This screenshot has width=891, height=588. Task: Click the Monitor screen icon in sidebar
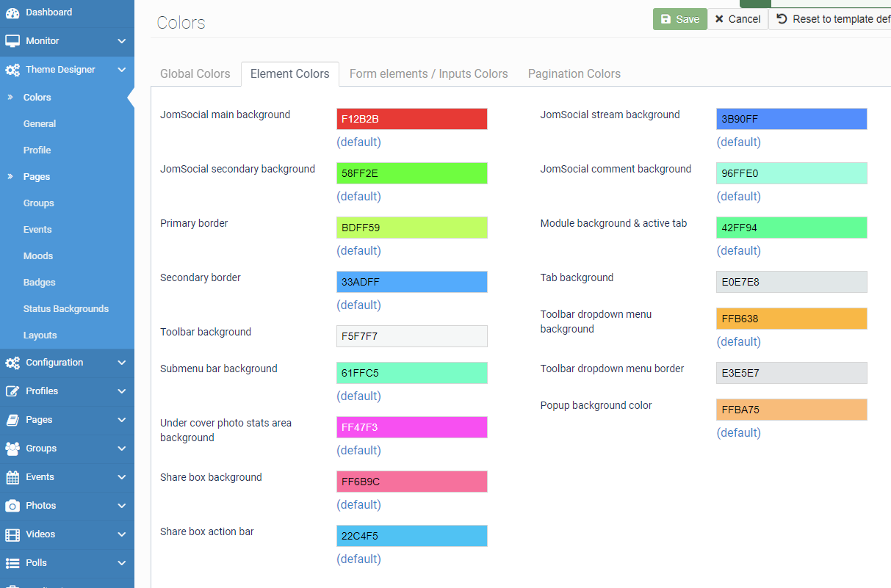12,41
